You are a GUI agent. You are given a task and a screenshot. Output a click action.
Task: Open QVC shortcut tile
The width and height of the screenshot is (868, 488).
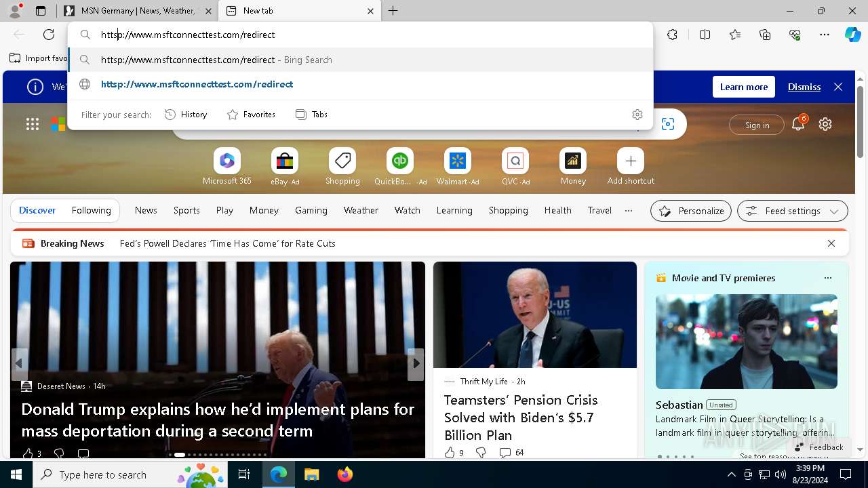[515, 167]
